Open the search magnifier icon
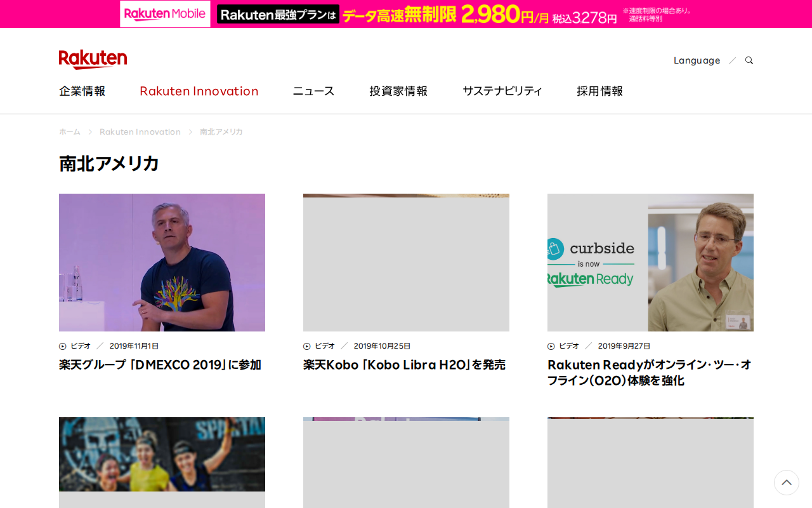This screenshot has height=508, width=812. tap(749, 60)
